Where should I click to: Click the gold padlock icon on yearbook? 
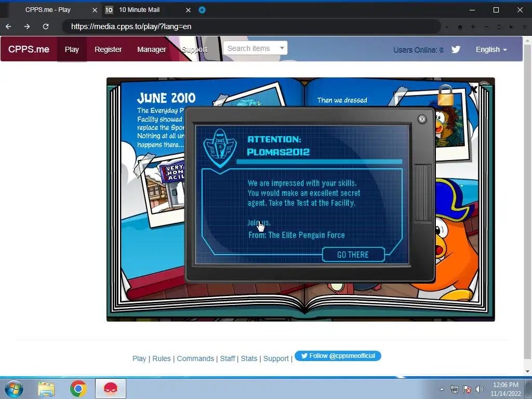[445, 96]
